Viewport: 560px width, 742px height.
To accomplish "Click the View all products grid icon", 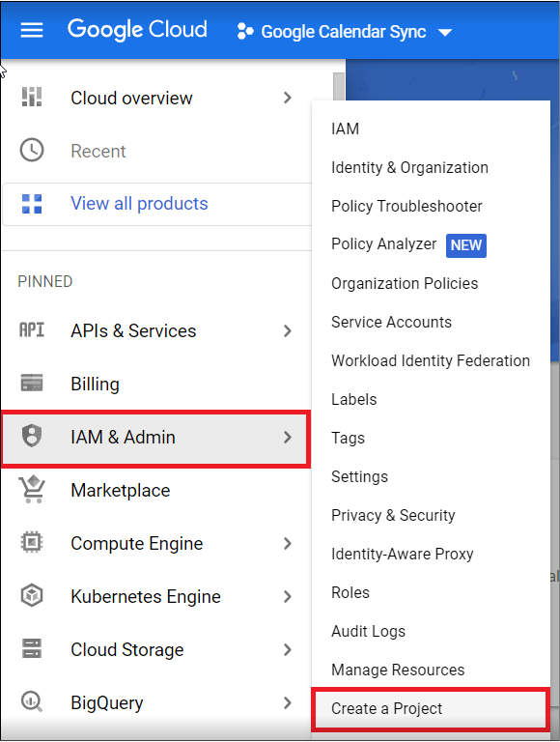I will click(32, 204).
